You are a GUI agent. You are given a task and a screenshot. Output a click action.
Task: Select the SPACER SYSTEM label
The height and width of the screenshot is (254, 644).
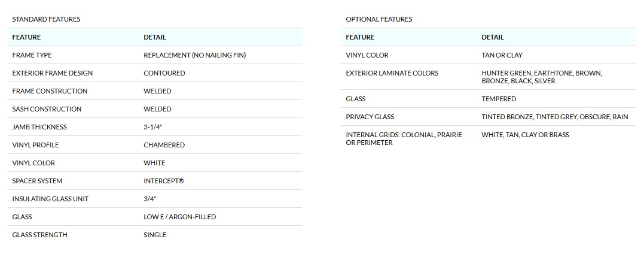click(x=37, y=181)
